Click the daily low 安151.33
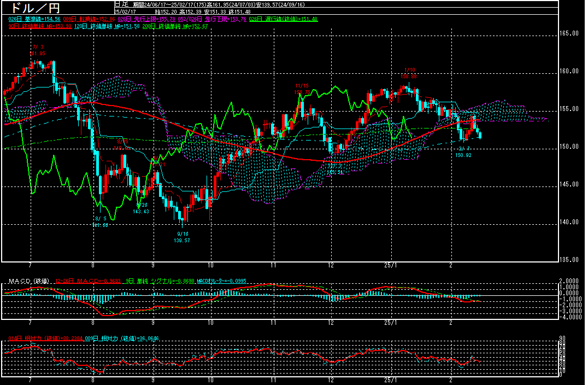 (215, 11)
